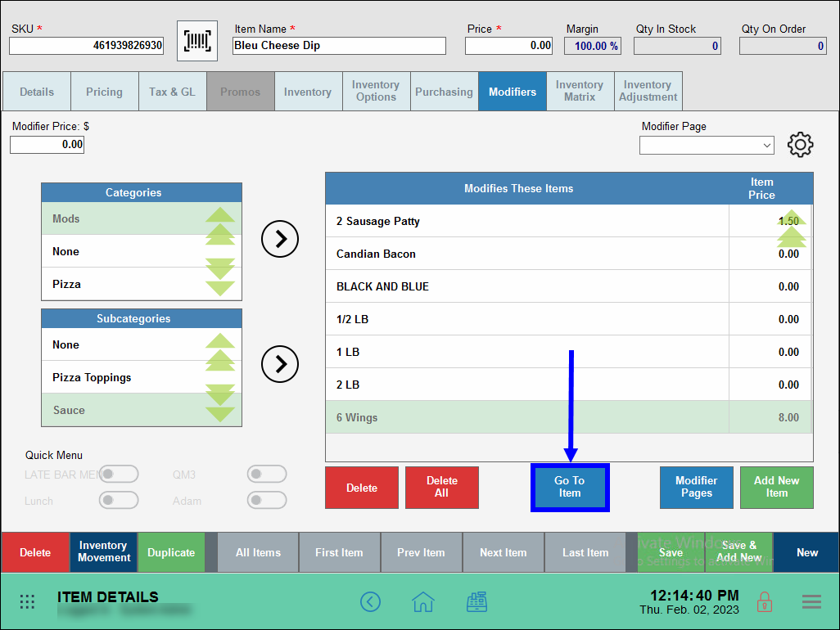The width and height of the screenshot is (840, 630).
Task: Open the cash register icon in bottom bar
Action: pyautogui.click(x=476, y=601)
